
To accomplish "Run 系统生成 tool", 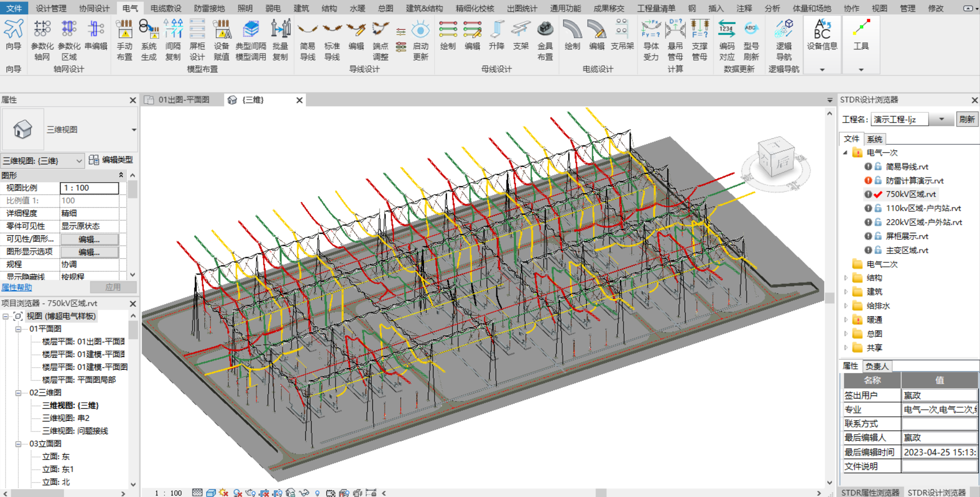I will 149,40.
